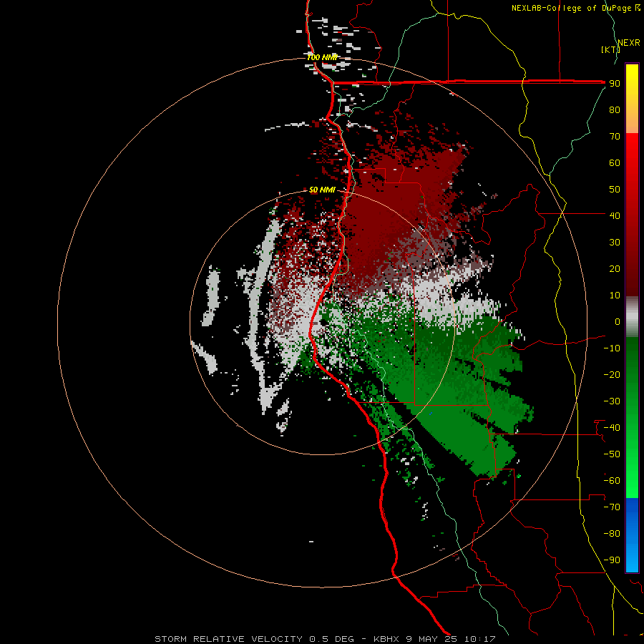Select the yellow segment of the color bar
Viewport: 644px width, 644px height.
point(632,99)
